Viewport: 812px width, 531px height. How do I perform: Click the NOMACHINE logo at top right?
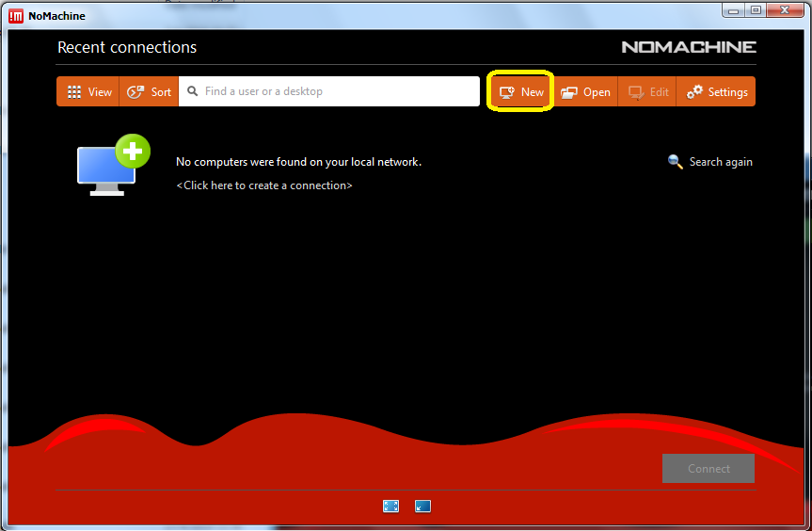(x=689, y=47)
